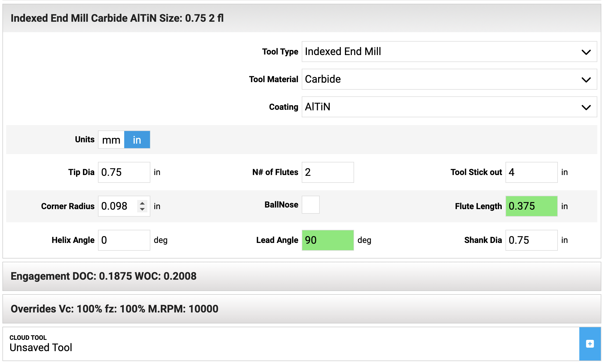The height and width of the screenshot is (364, 604).
Task: Expand the Overrides Vc fz section
Action: click(301, 309)
